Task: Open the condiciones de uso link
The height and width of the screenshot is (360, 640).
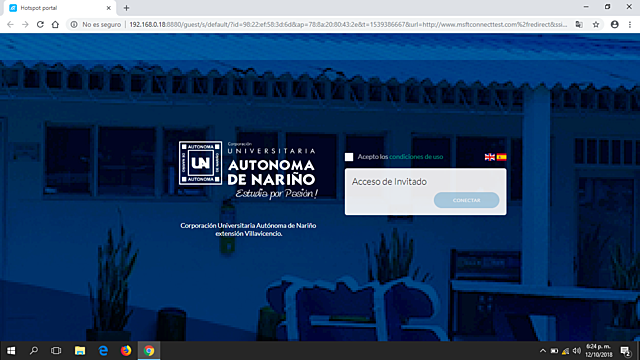Action: [x=416, y=157]
